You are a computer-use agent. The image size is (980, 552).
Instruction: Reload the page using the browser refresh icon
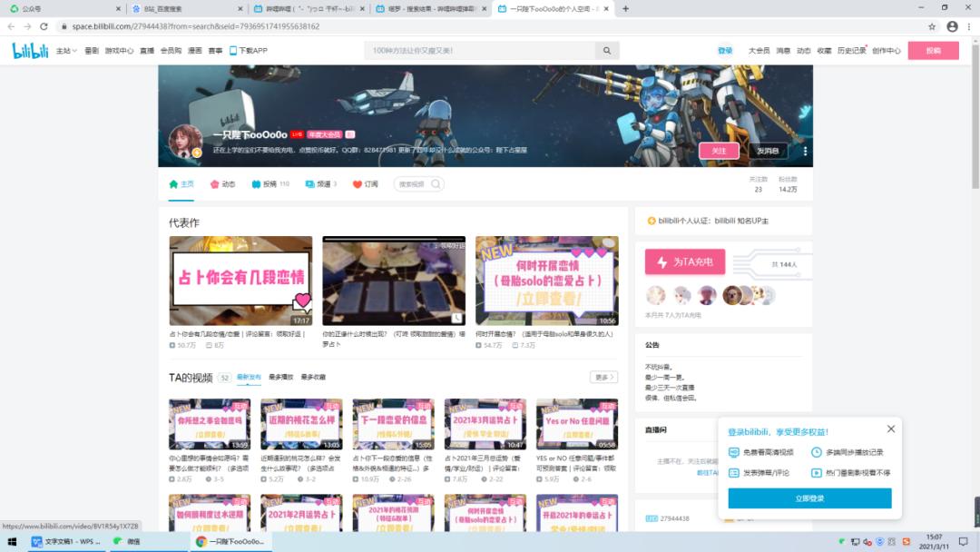44,26
